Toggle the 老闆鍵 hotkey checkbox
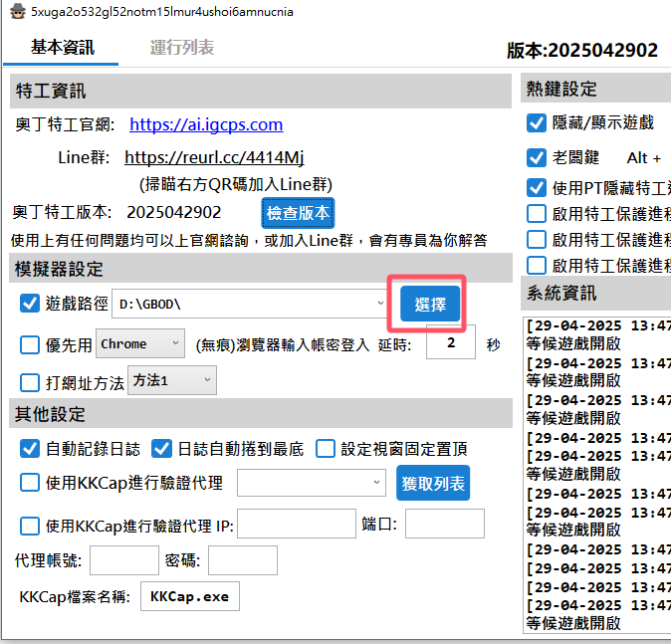Viewport: 671px width, 644px height. (x=537, y=158)
